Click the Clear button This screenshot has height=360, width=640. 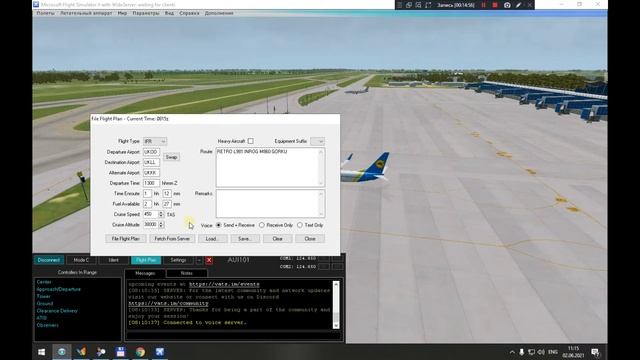tap(278, 239)
